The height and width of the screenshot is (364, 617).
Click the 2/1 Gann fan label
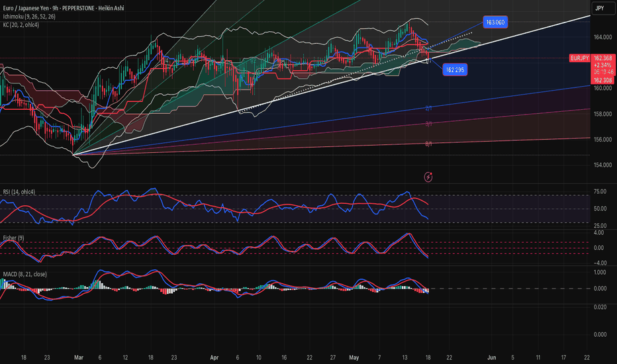[428, 108]
